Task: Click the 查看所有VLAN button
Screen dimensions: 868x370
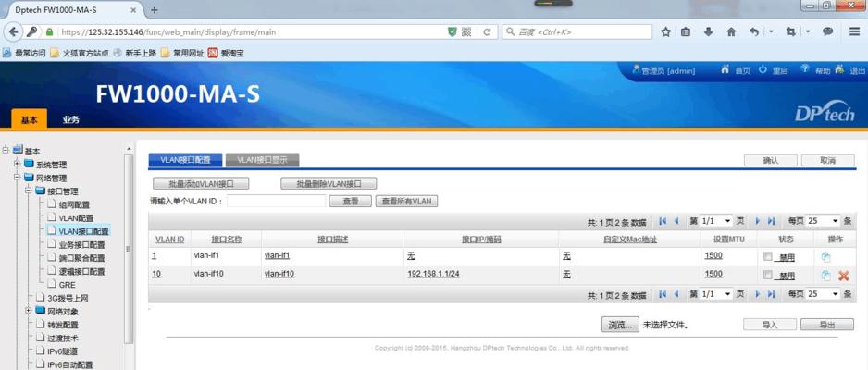Action: pos(406,202)
